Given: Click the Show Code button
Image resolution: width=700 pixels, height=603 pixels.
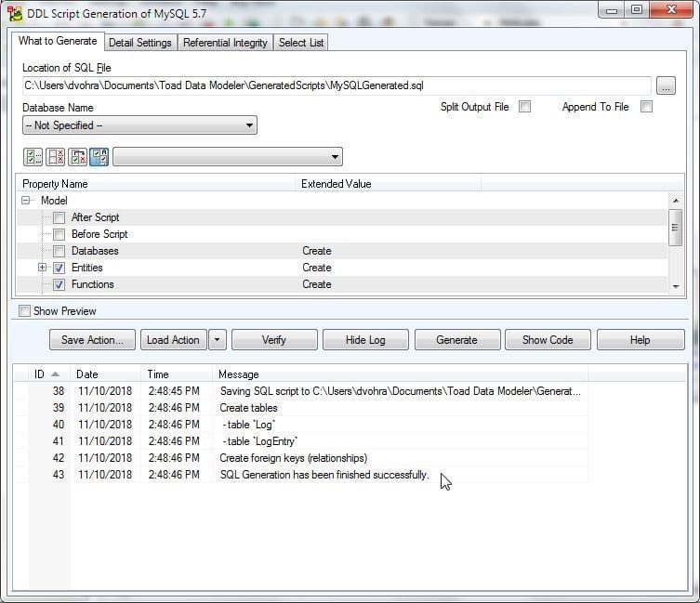Looking at the screenshot, I should coord(548,340).
